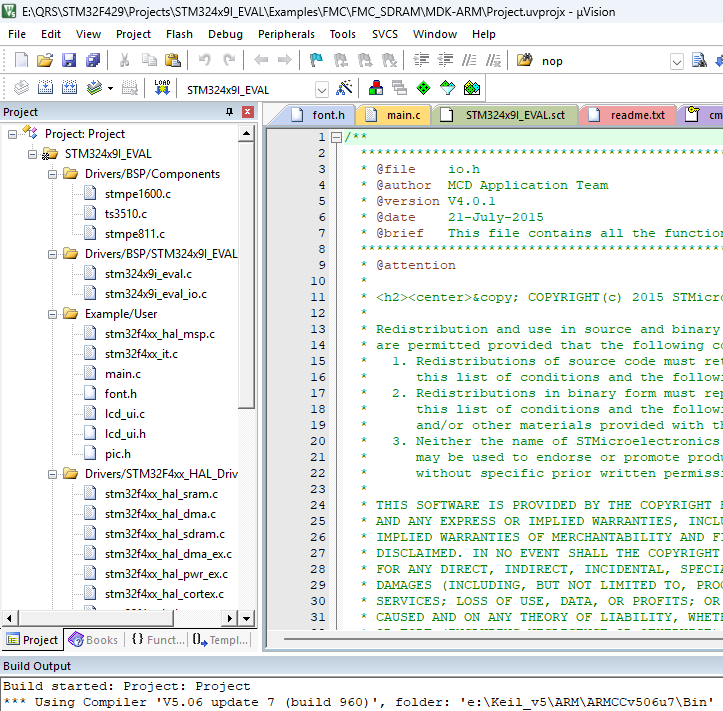Select stm32f4xx_hal_sdram.c in project tree
The height and width of the screenshot is (711, 723).
pos(165,534)
